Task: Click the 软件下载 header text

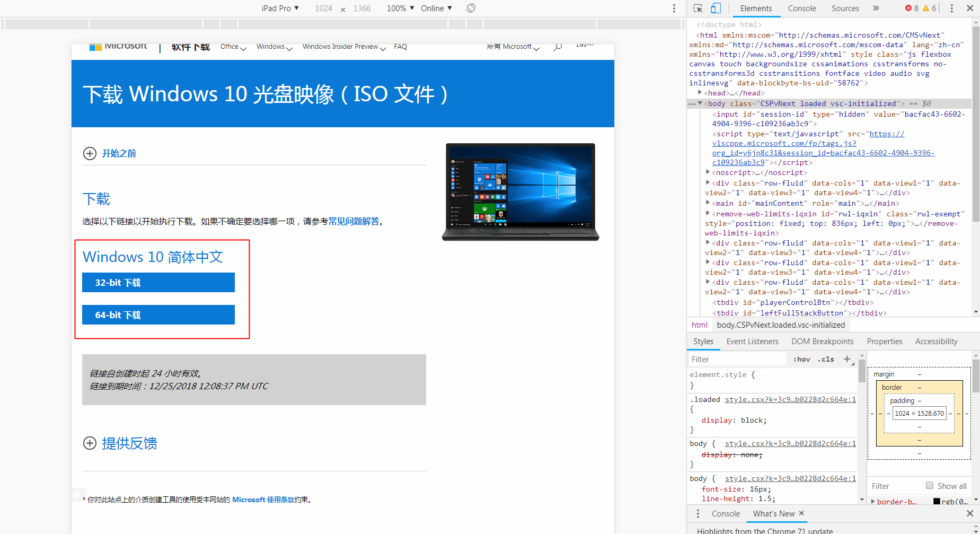Action: pos(191,47)
